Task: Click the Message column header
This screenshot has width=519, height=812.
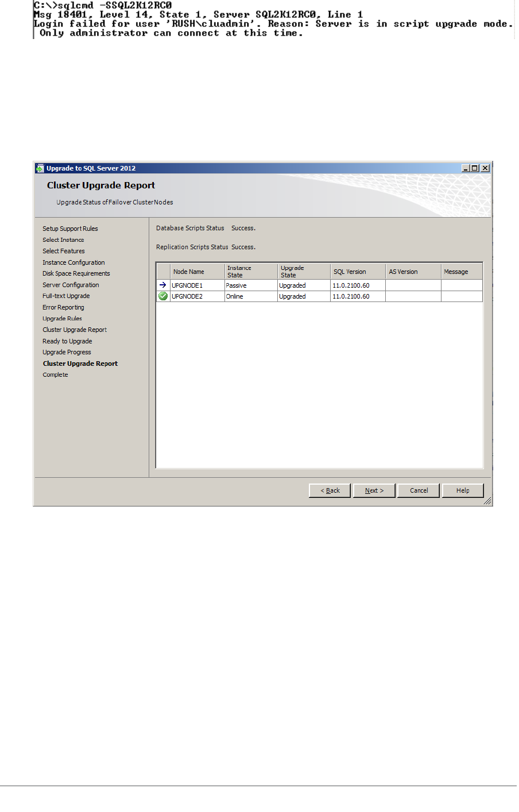Action: coord(462,272)
